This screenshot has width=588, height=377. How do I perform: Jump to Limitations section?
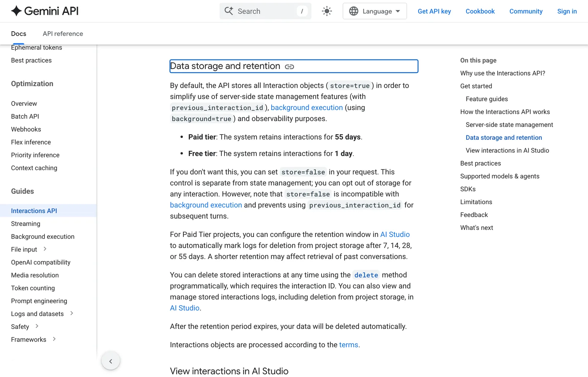point(476,202)
